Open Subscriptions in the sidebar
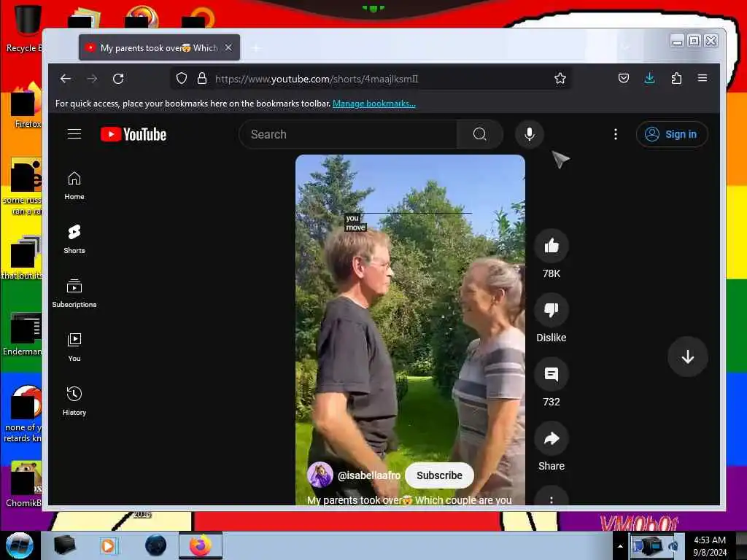This screenshot has height=560, width=747. pos(74,293)
